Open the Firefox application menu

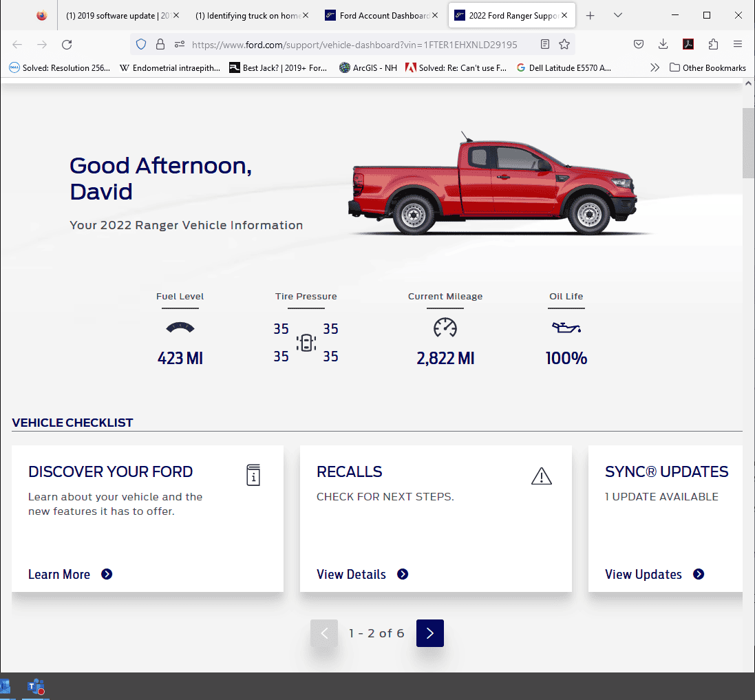click(x=738, y=44)
